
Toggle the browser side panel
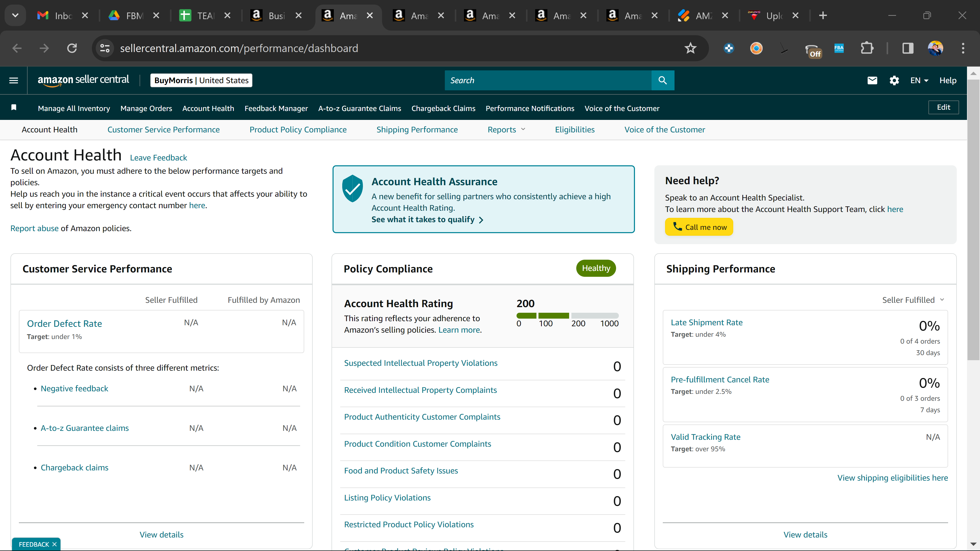pyautogui.click(x=908, y=48)
